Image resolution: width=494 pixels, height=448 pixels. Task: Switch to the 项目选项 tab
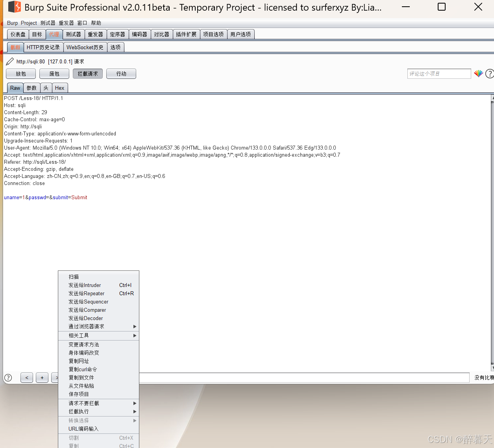point(213,34)
